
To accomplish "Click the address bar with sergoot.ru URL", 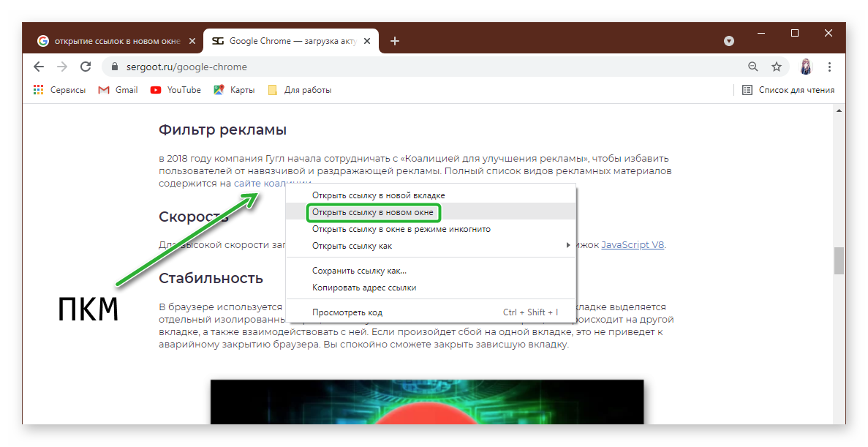I will 424,67.
